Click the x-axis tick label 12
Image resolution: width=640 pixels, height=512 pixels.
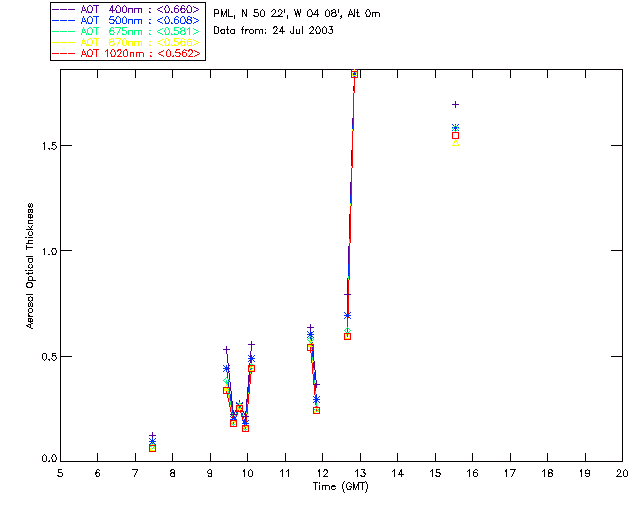(322, 473)
